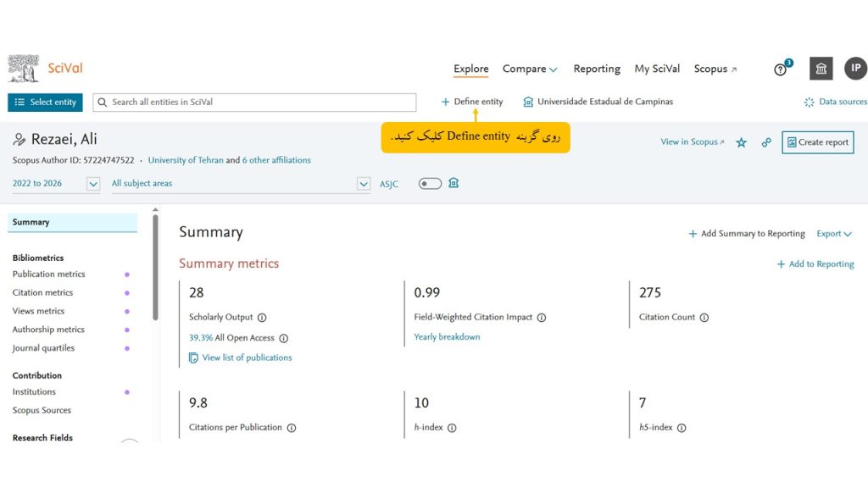Add Rezaei, Ali to favorites star
Viewport: 868px width, 488px height.
tap(741, 142)
